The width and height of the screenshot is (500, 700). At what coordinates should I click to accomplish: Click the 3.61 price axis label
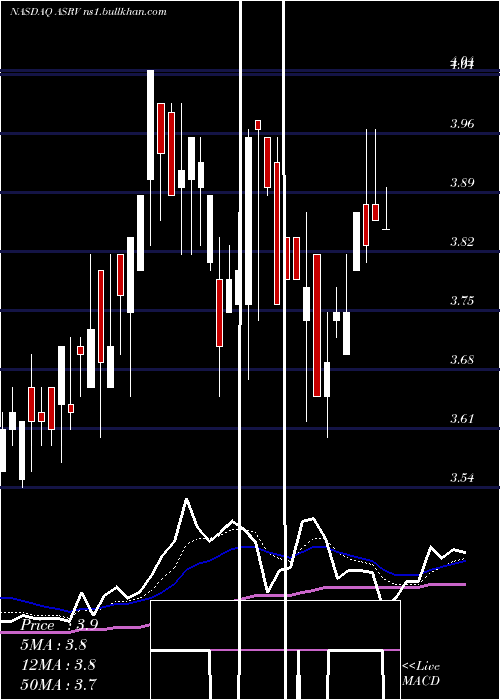pyautogui.click(x=462, y=418)
